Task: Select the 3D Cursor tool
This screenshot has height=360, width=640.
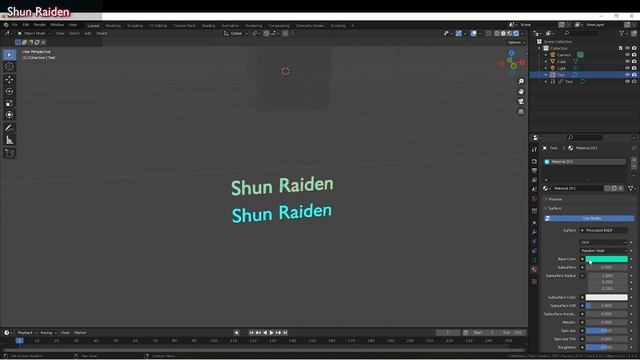Action: tap(9, 67)
